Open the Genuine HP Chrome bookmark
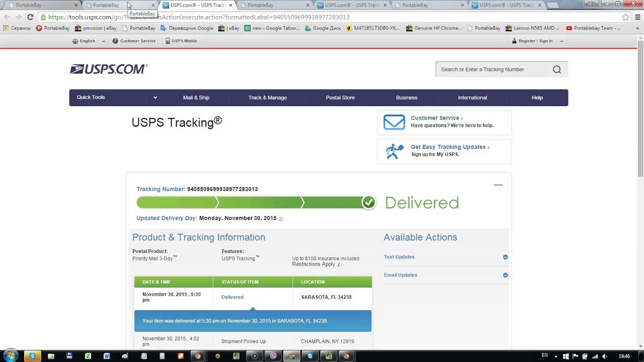The image size is (644, 362). (x=434, y=28)
